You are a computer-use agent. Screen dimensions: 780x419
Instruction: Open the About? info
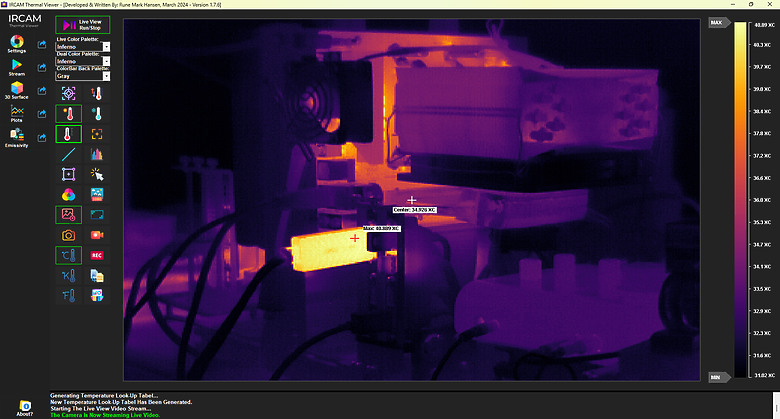pyautogui.click(x=24, y=408)
